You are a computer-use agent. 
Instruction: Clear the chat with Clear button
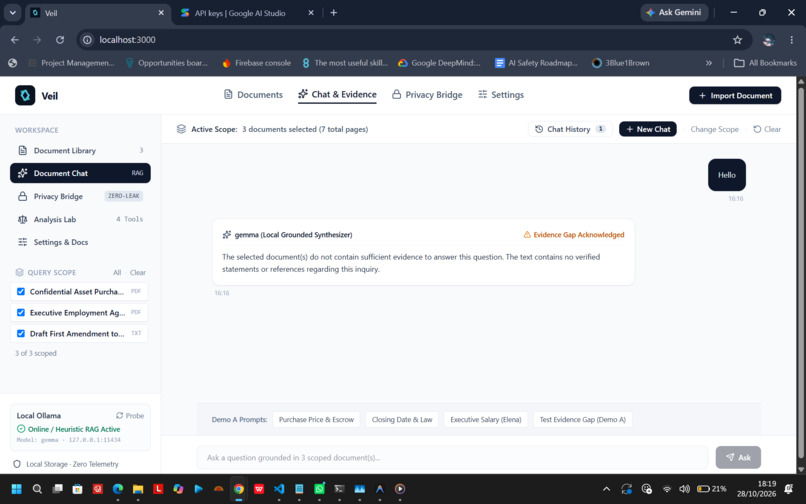click(x=767, y=129)
